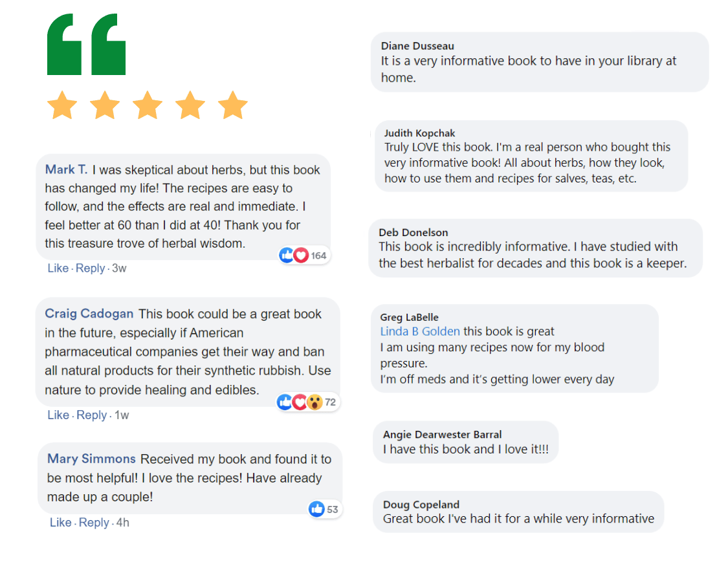Like Mark T.'s comment
728x566 pixels.
pyautogui.click(x=58, y=268)
